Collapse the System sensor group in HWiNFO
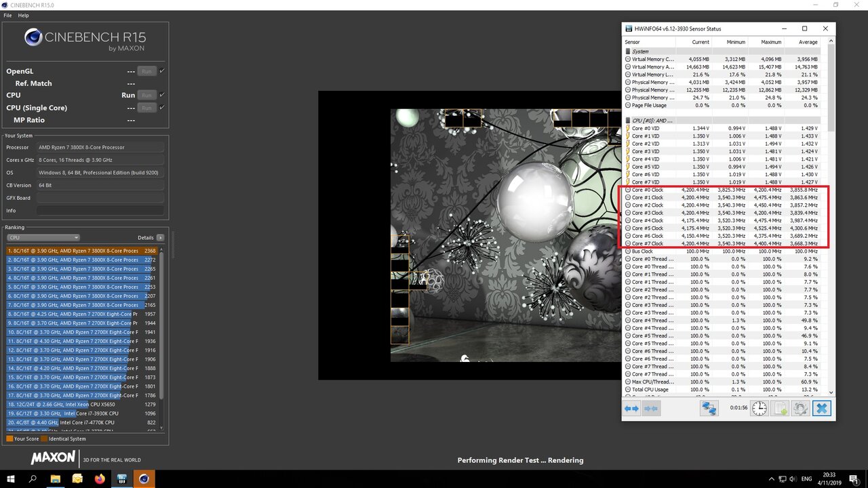 pyautogui.click(x=628, y=52)
